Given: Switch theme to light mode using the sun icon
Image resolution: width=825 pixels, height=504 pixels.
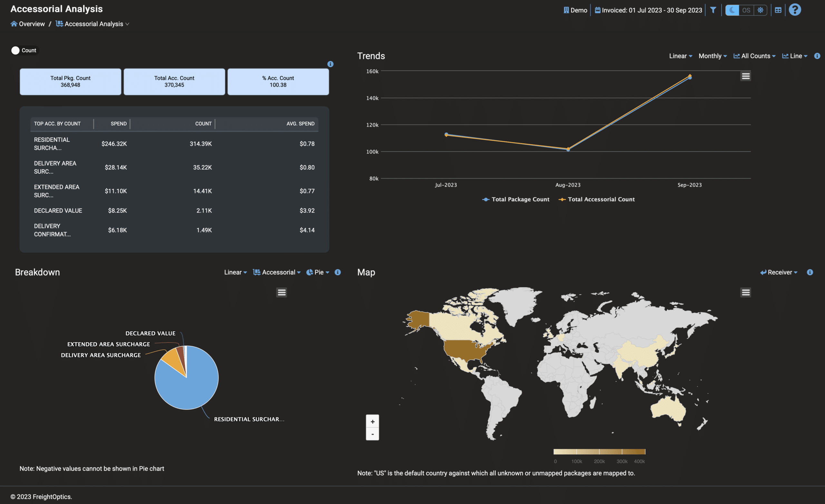Looking at the screenshot, I should (x=760, y=10).
